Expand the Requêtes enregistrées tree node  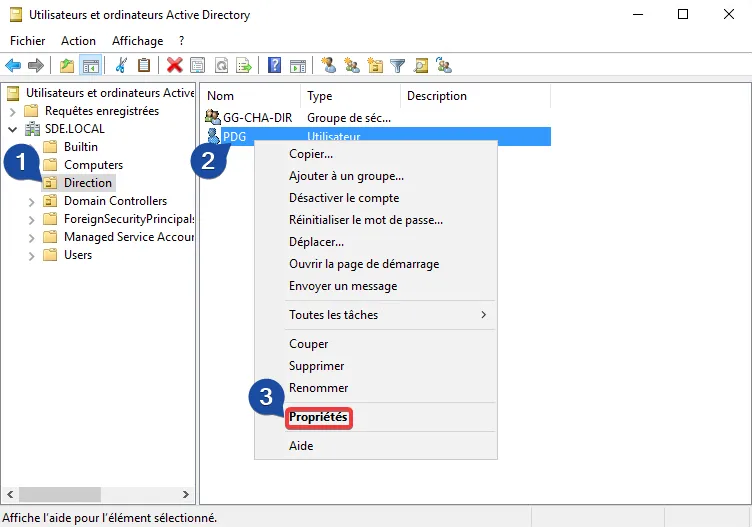[13, 111]
